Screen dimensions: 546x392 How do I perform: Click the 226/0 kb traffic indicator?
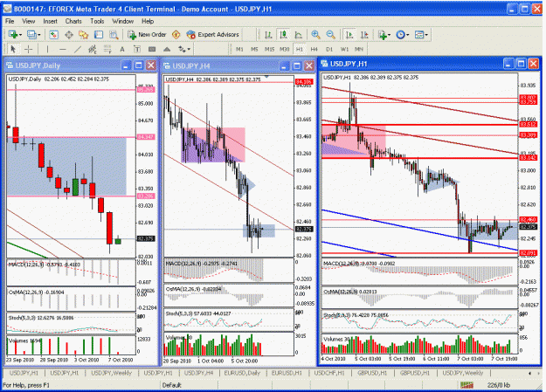point(499,385)
